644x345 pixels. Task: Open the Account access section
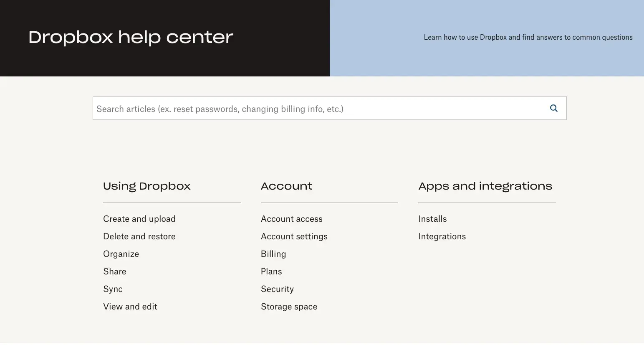click(x=291, y=218)
